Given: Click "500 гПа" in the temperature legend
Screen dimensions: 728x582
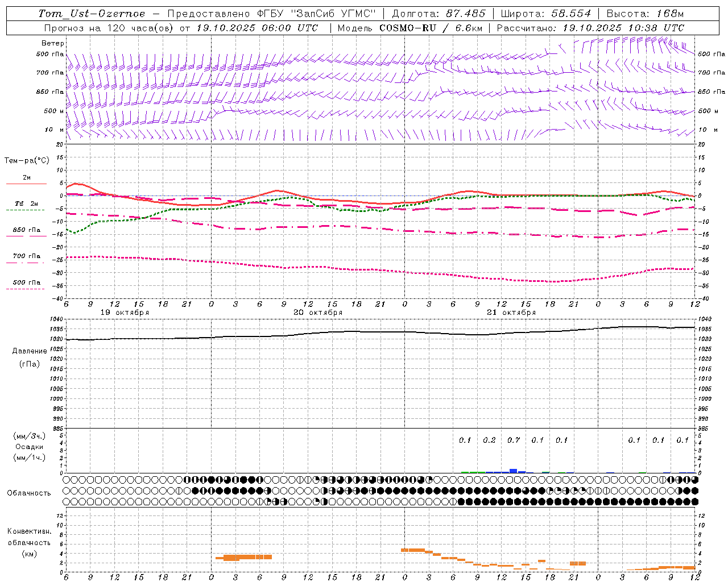Looking at the screenshot, I should pyautogui.click(x=26, y=282).
